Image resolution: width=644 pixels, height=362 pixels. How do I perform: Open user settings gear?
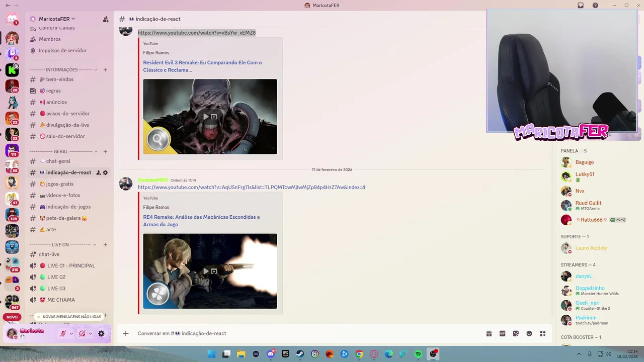101,333
